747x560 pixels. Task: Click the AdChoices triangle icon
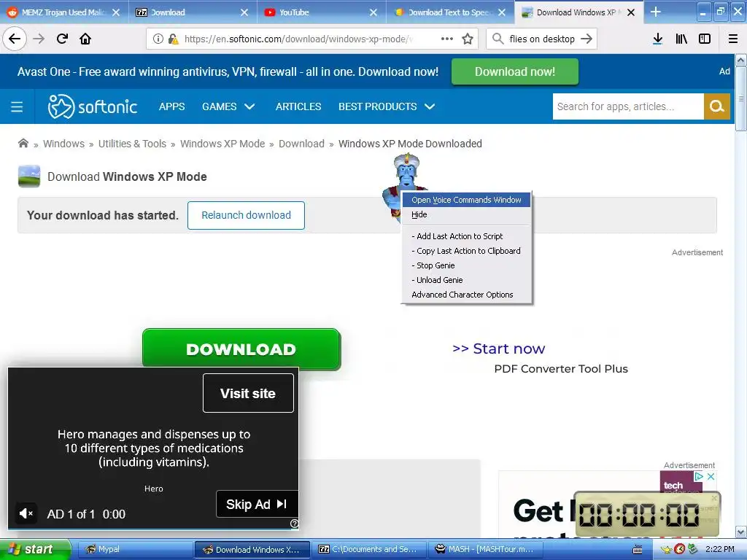699,476
